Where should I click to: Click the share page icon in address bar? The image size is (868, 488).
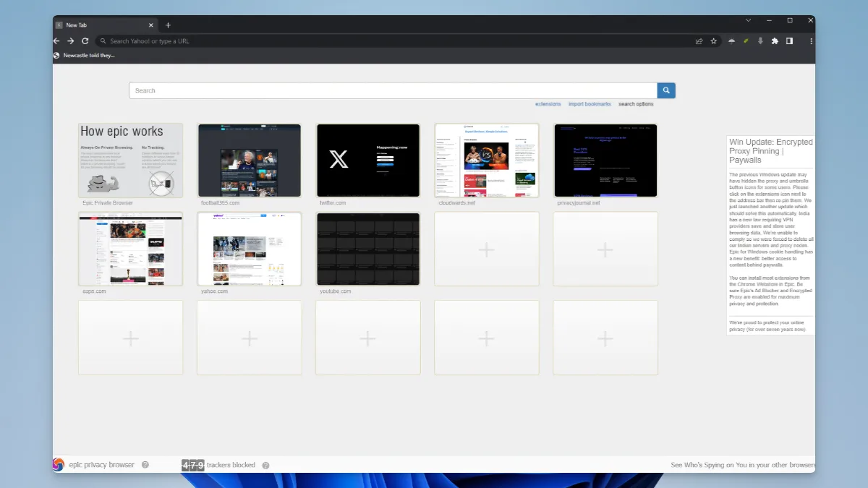699,41
